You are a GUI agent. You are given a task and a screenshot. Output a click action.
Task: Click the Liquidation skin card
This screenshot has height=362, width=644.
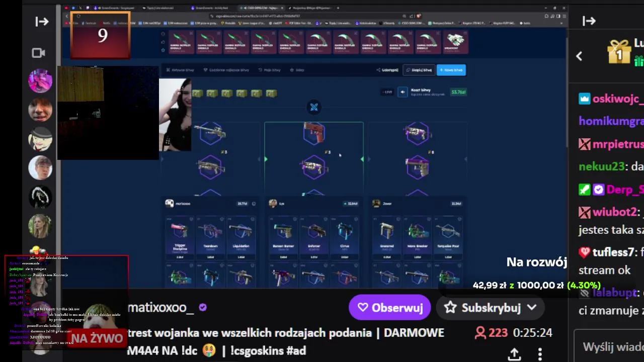241,237
